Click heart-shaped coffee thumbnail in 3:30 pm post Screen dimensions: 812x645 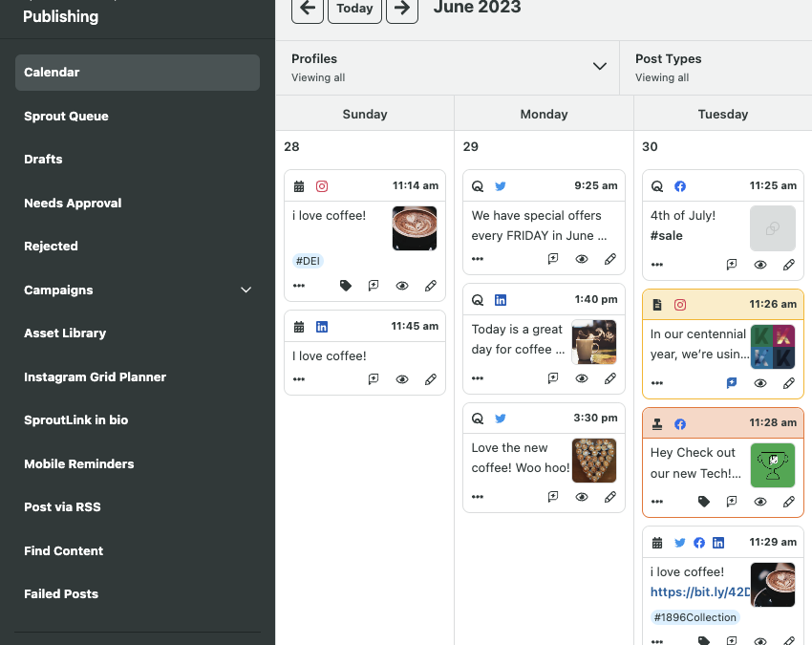[x=593, y=461]
